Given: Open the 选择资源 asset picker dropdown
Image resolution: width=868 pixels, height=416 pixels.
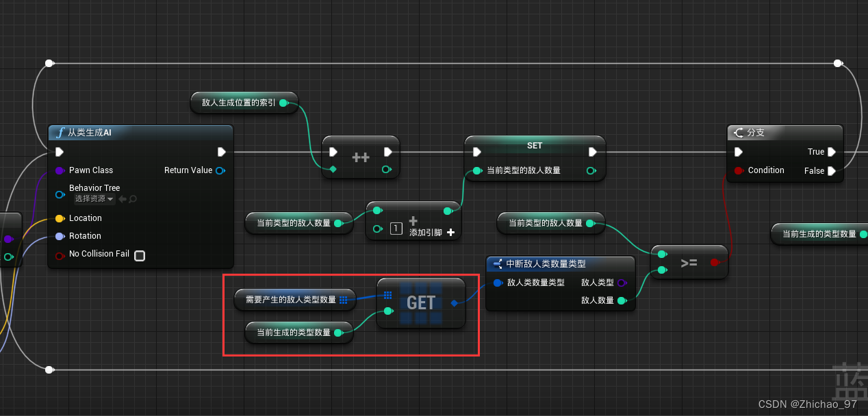Looking at the screenshot, I should [x=94, y=199].
